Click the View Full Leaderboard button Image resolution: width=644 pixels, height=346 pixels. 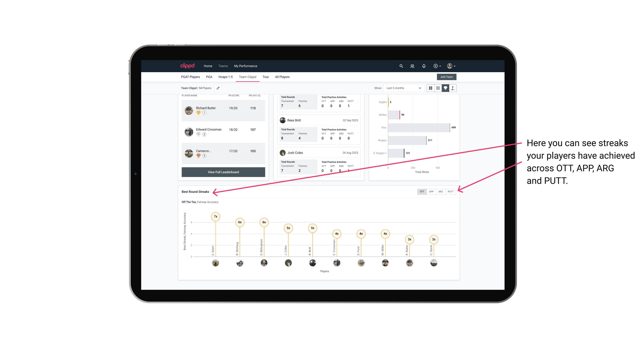tap(223, 172)
